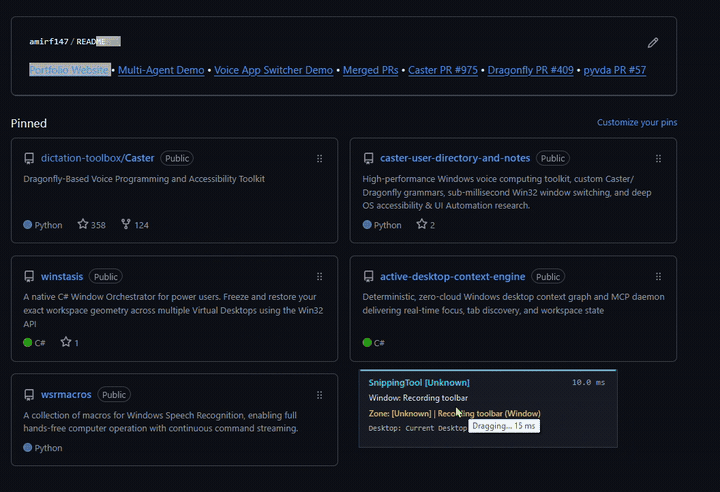Screen dimensions: 720x492
Task: Open the Merged PRs link
Action: pos(371,70)
